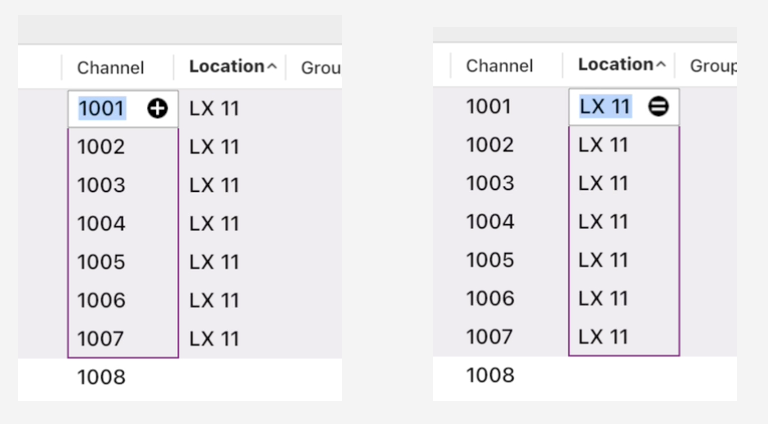The width and height of the screenshot is (768, 424).
Task: Click channel 1008 in left table
Action: click(101, 378)
